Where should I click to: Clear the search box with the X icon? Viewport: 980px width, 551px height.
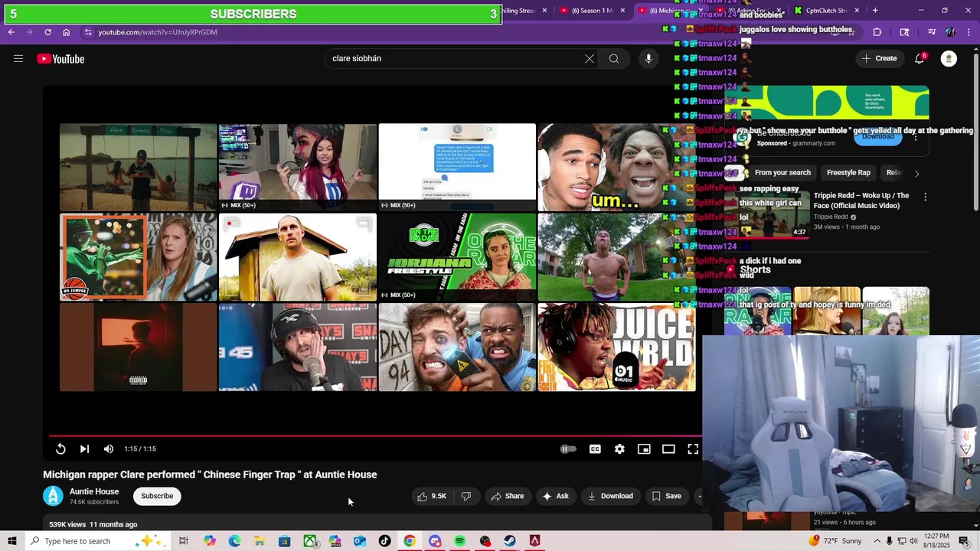click(x=590, y=59)
